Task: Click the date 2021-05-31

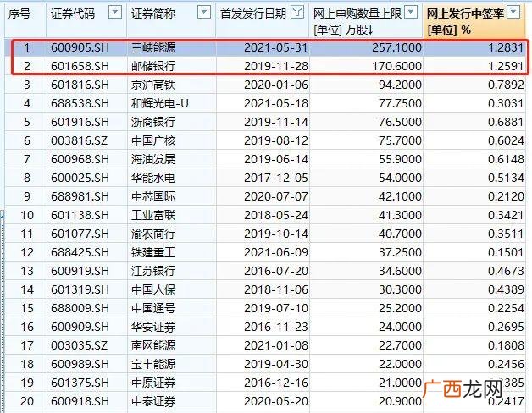Action: click(276, 47)
